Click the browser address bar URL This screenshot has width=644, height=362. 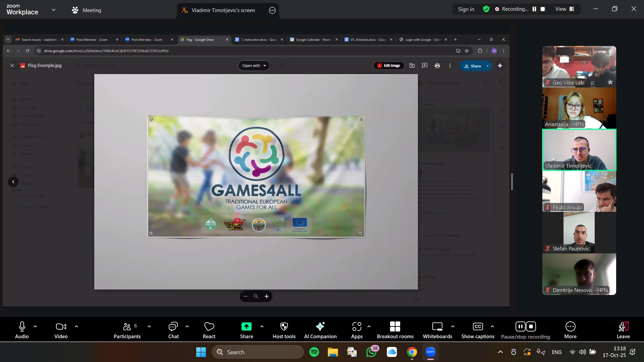[x=106, y=51]
